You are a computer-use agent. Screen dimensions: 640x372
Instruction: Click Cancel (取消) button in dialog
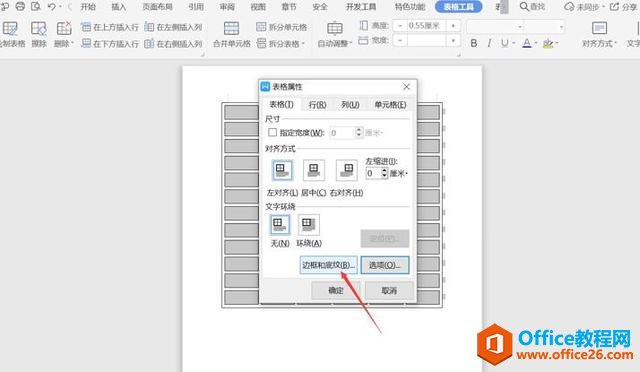389,290
